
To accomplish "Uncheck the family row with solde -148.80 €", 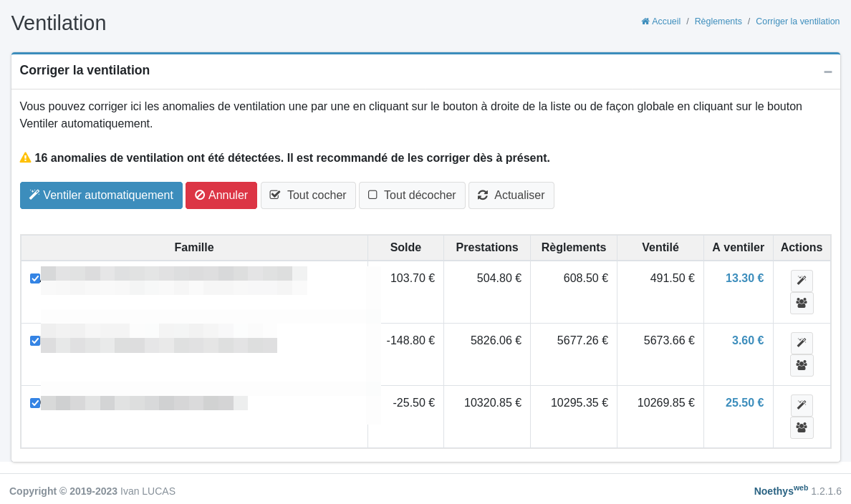I will [x=35, y=341].
